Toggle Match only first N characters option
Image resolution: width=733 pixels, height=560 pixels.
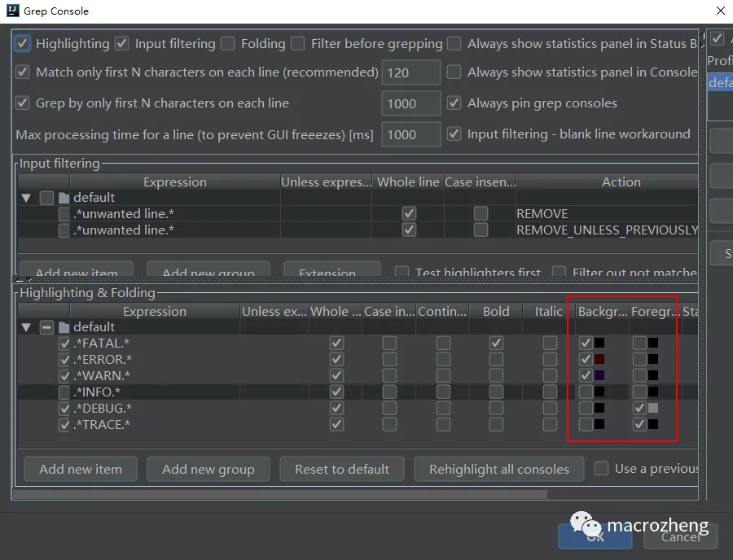click(x=22, y=72)
